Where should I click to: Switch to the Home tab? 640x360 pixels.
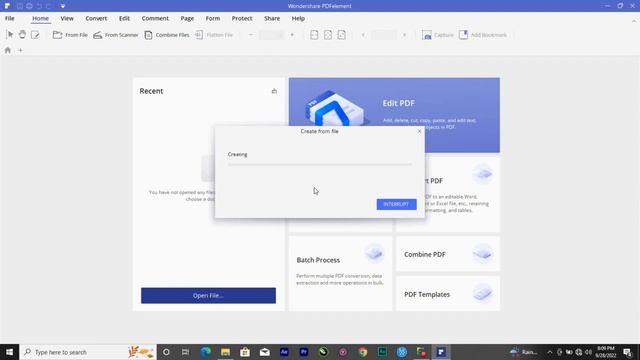(x=40, y=18)
